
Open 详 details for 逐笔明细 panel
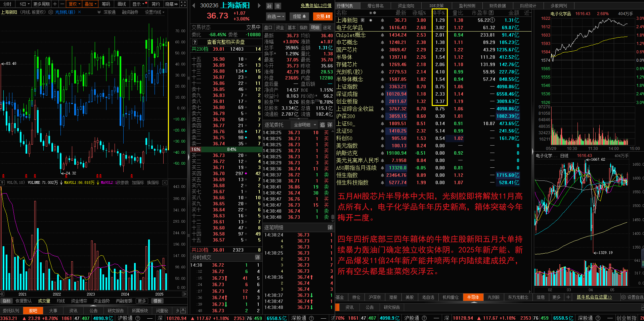[x=330, y=227]
